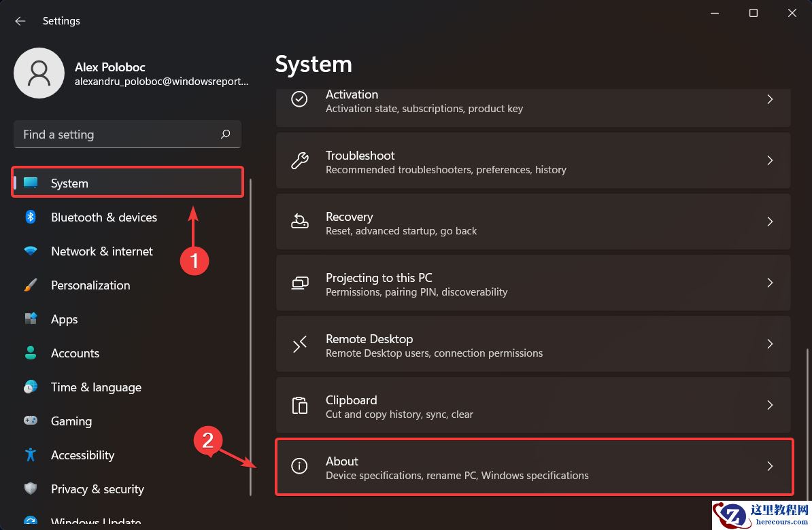812x530 pixels.
Task: Select the Apps icon in sidebar
Action: pos(31,319)
